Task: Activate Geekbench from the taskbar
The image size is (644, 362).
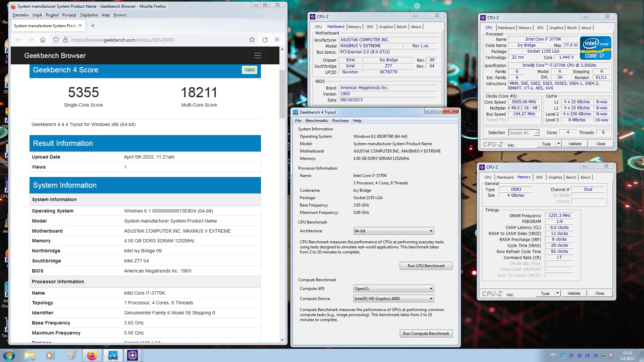Action: coord(113,355)
